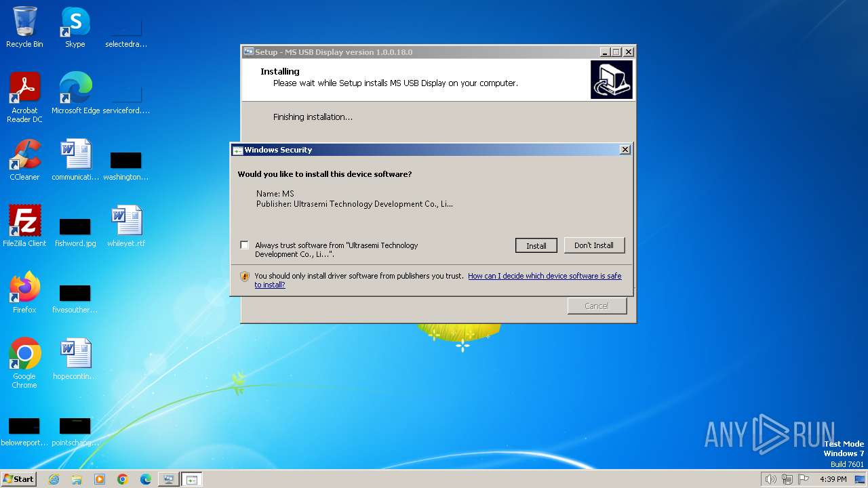868x488 pixels.
Task: Open Windows Explorer from the taskbar
Action: 77,479
